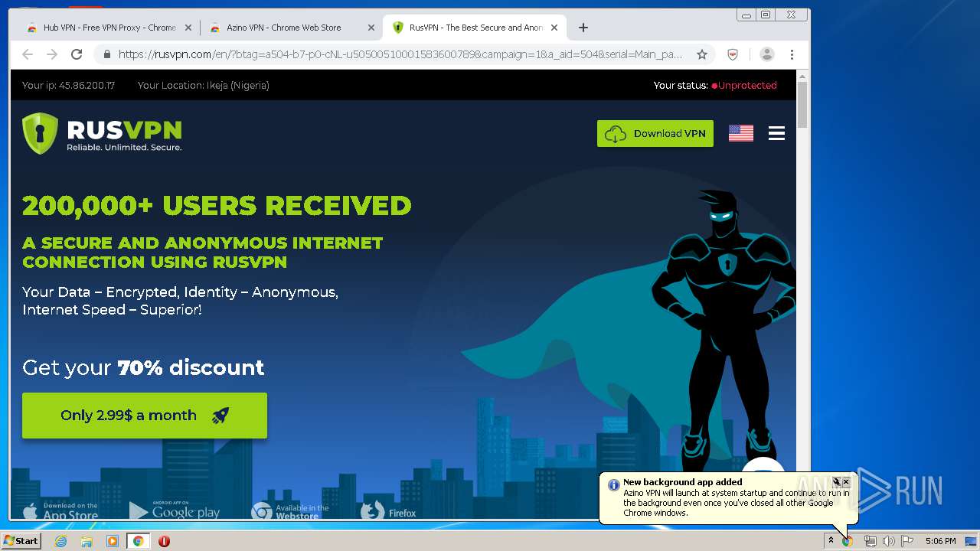Open the chat bubble widget
980x551 pixels.
click(763, 467)
